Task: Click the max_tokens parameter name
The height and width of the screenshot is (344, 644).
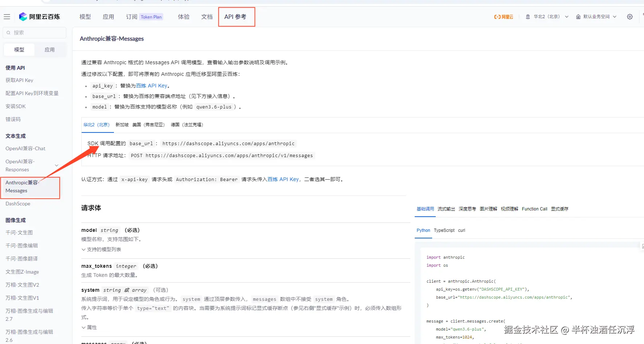Action: pyautogui.click(x=97, y=266)
